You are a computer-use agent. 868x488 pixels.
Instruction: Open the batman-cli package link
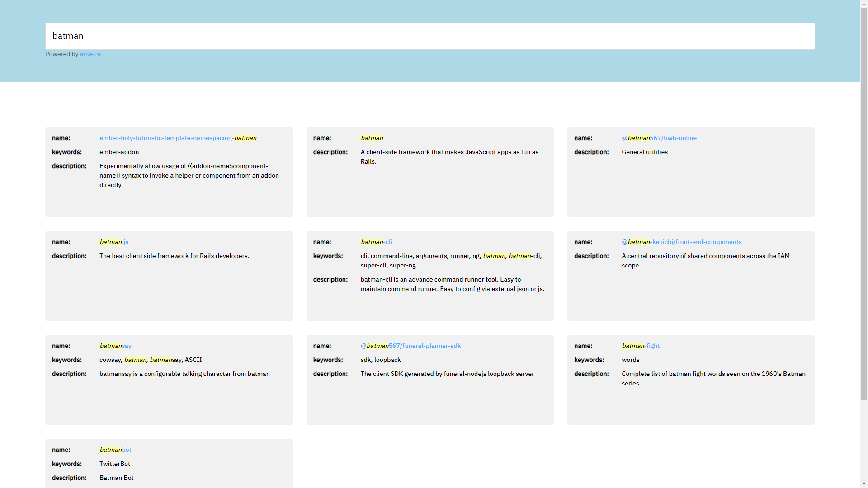pos(376,242)
